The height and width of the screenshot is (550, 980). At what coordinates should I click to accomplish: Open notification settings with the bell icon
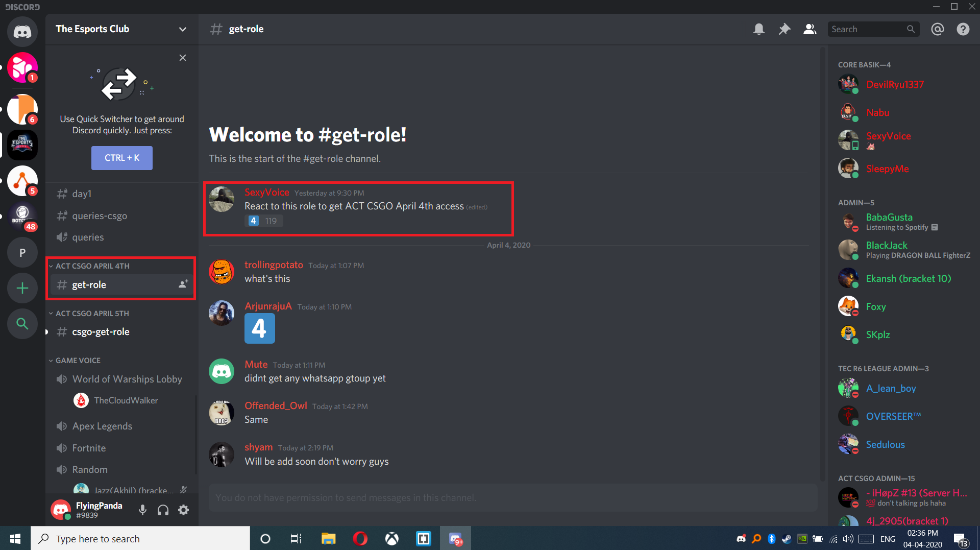click(759, 29)
